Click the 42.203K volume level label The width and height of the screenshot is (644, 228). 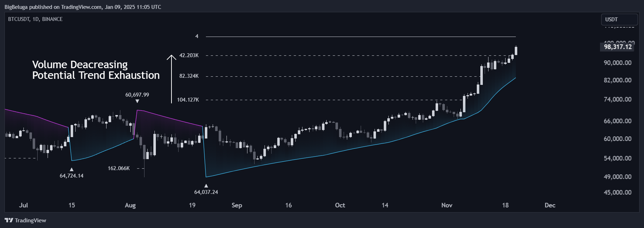coord(189,55)
